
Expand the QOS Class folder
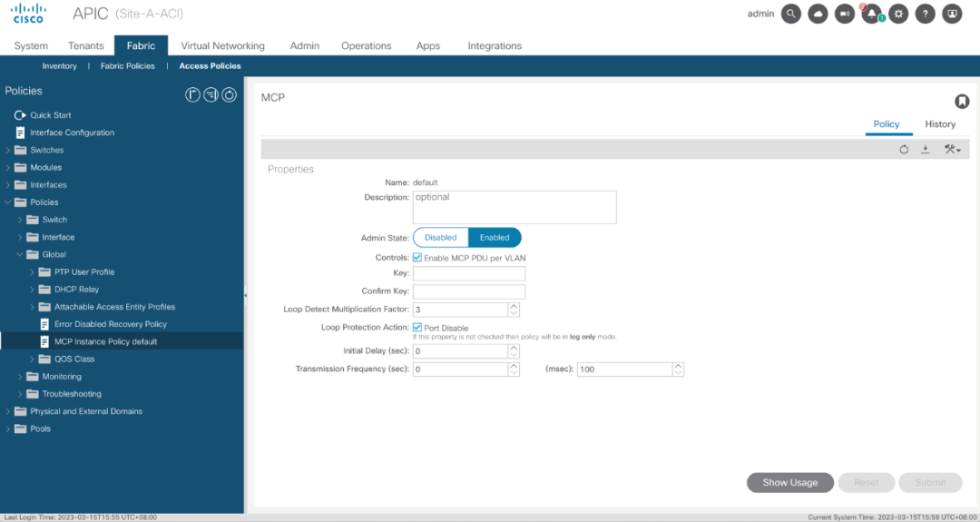click(33, 359)
